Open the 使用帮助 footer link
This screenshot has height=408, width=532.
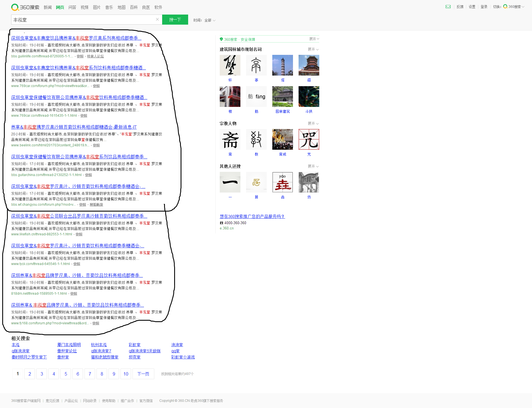108,401
